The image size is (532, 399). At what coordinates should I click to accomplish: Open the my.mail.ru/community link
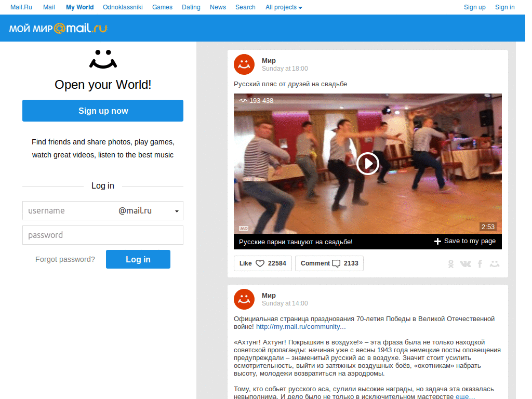(301, 327)
